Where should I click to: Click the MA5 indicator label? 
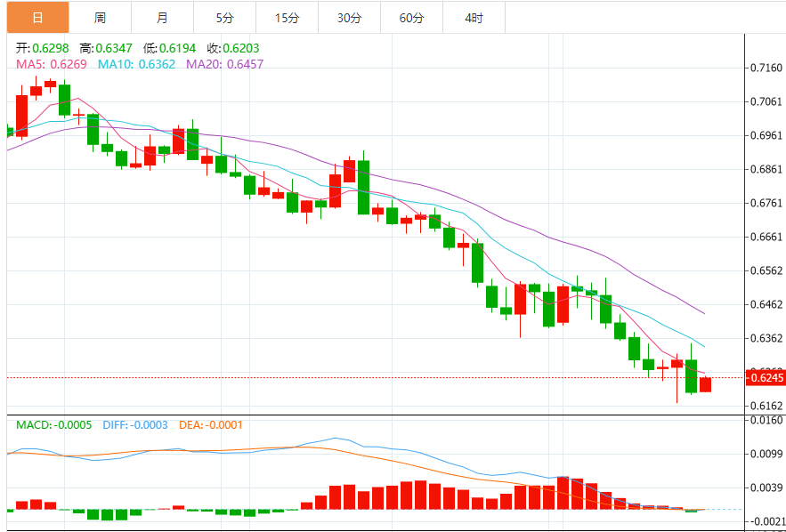click(52, 64)
